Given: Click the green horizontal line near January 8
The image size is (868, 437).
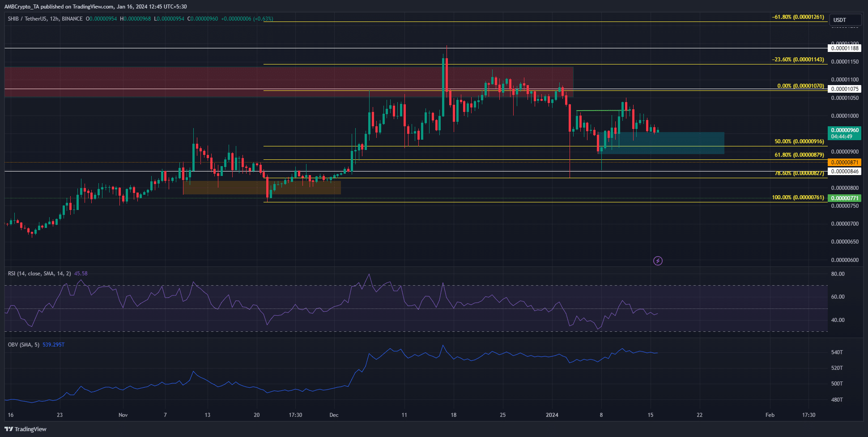Looking at the screenshot, I should coord(604,111).
